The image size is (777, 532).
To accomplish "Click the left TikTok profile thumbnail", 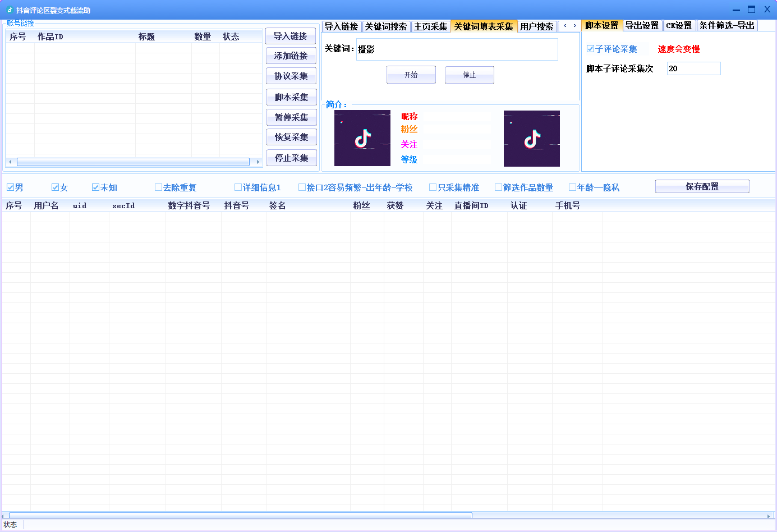I will click(362, 138).
